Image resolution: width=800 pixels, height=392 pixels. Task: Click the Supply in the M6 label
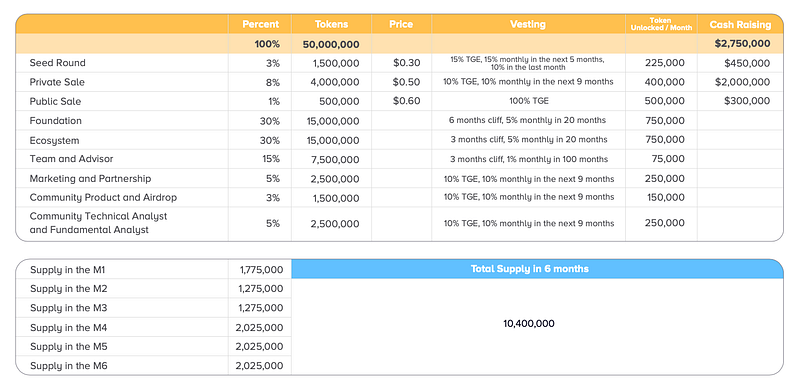click(x=68, y=366)
